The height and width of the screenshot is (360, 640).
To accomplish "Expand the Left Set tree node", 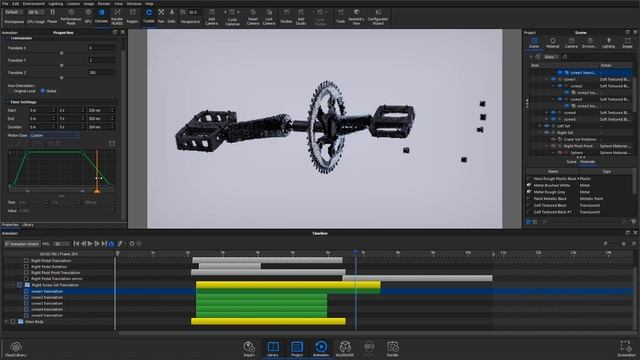I will click(540, 126).
